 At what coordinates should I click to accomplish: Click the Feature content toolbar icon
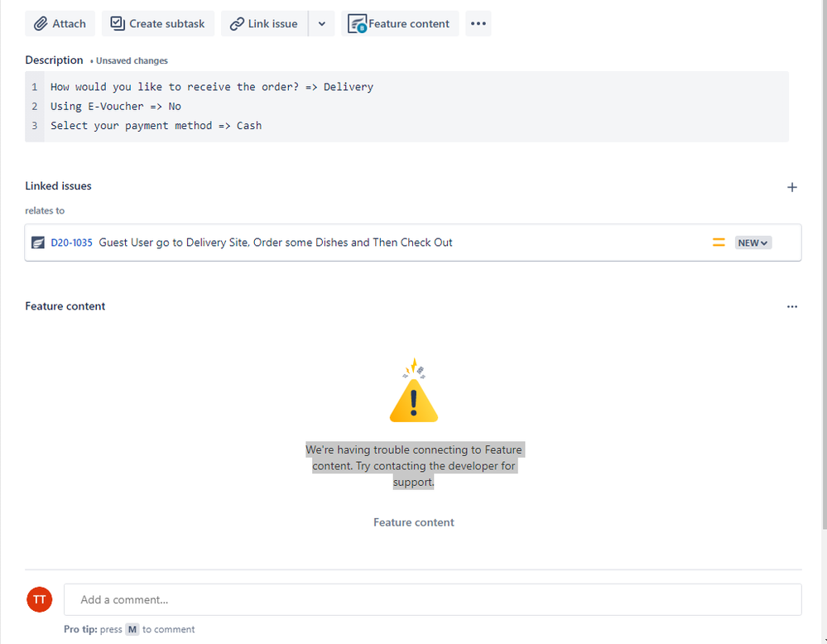[x=357, y=24]
